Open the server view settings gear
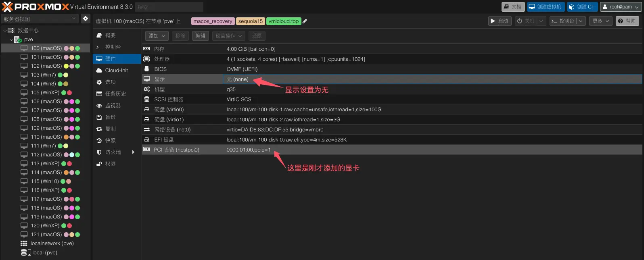 (x=86, y=19)
